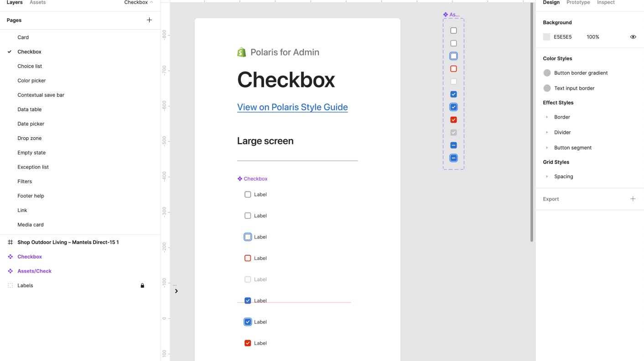The width and height of the screenshot is (644, 361).
Task: Open the Card page
Action: (23, 37)
